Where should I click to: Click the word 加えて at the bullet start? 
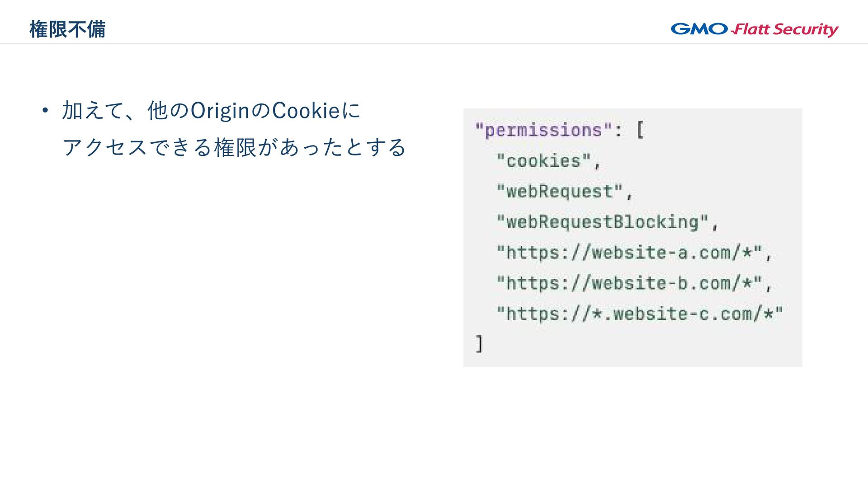point(93,111)
